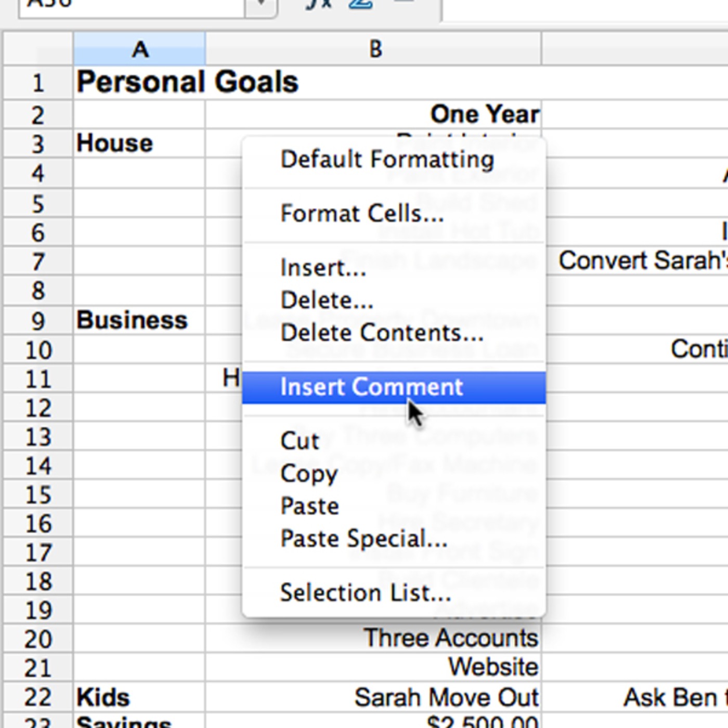The image size is (728, 728).
Task: Choose Copy in the context menu
Action: click(x=309, y=474)
